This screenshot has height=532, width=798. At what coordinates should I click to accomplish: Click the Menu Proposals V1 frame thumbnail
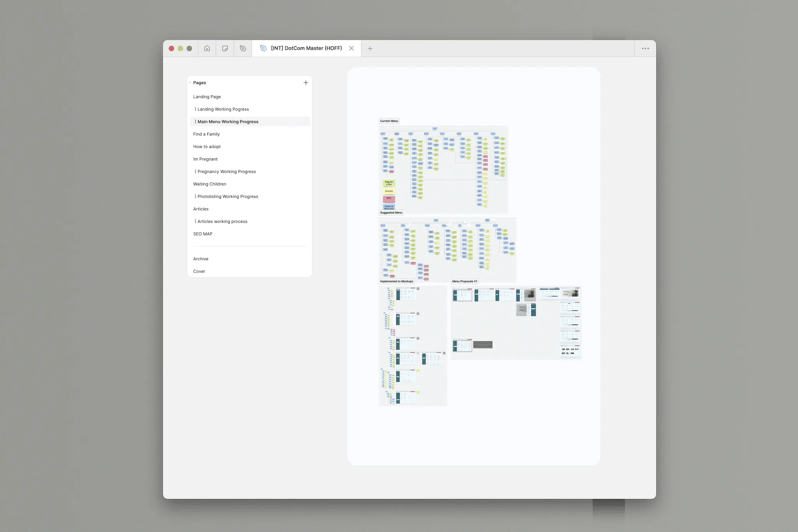coord(516,323)
